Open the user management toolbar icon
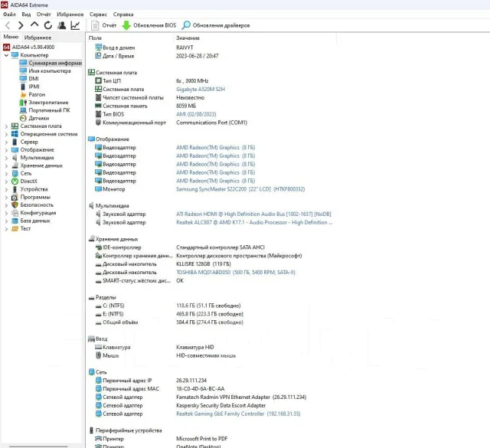490x448 pixels. point(62,25)
